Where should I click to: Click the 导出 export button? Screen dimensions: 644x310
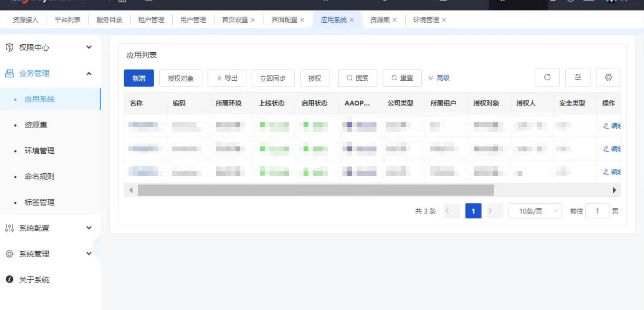227,78
